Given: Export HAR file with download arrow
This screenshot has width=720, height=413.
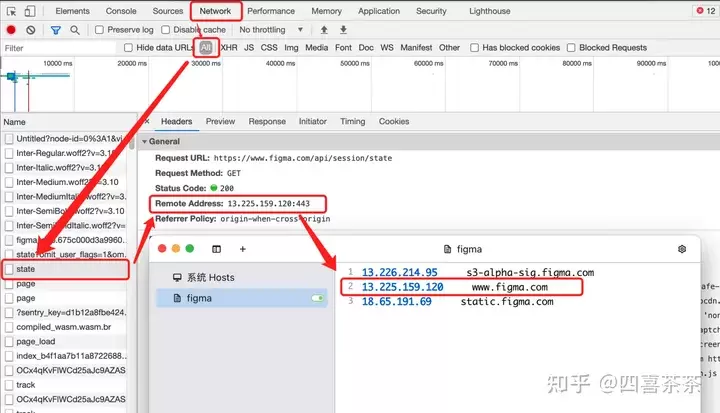Looking at the screenshot, I should 343,30.
